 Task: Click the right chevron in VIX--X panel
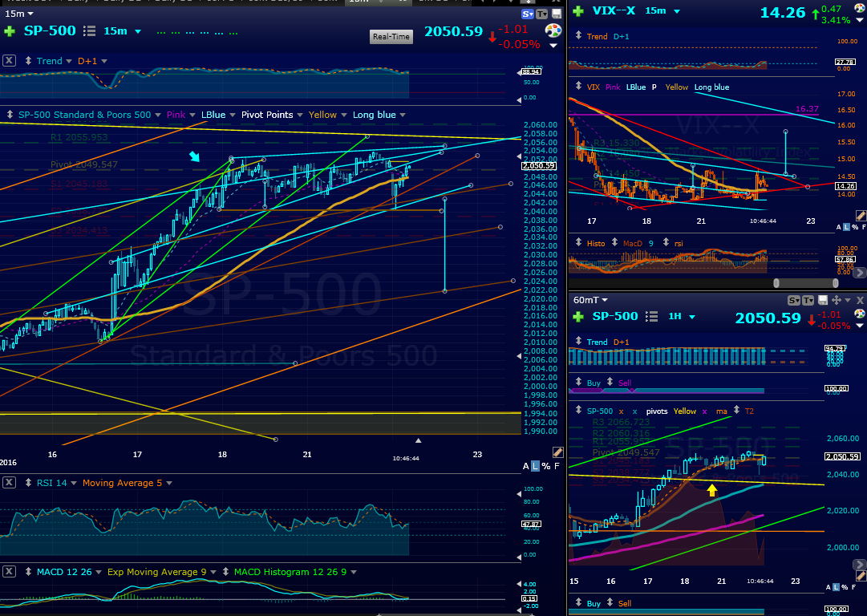coord(860,273)
